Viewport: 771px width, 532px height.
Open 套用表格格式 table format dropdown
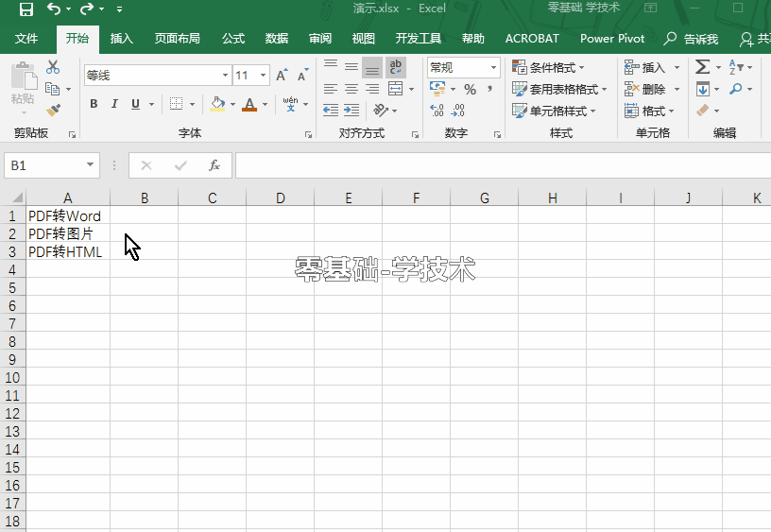tap(559, 89)
